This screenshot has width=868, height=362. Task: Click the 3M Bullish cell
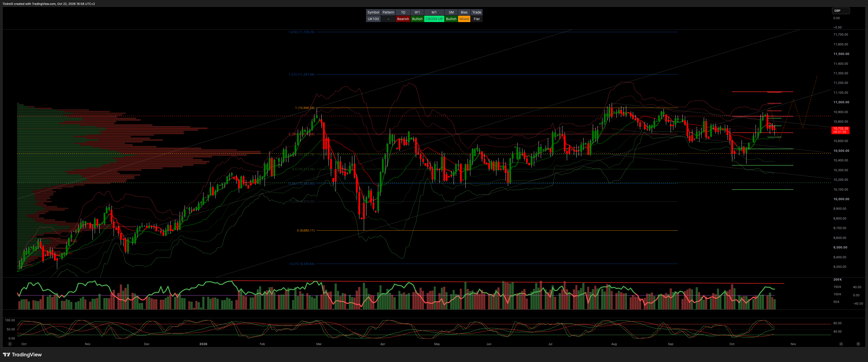tap(451, 19)
